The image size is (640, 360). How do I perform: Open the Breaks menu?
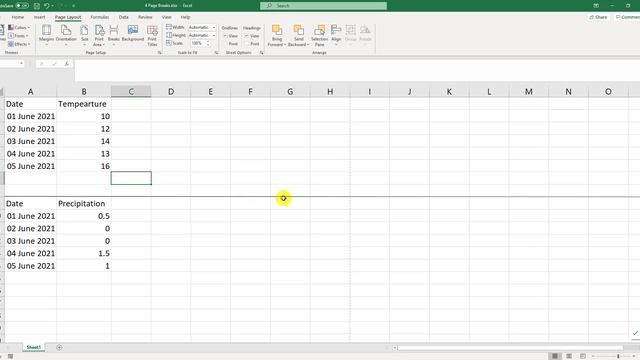pyautogui.click(x=114, y=34)
